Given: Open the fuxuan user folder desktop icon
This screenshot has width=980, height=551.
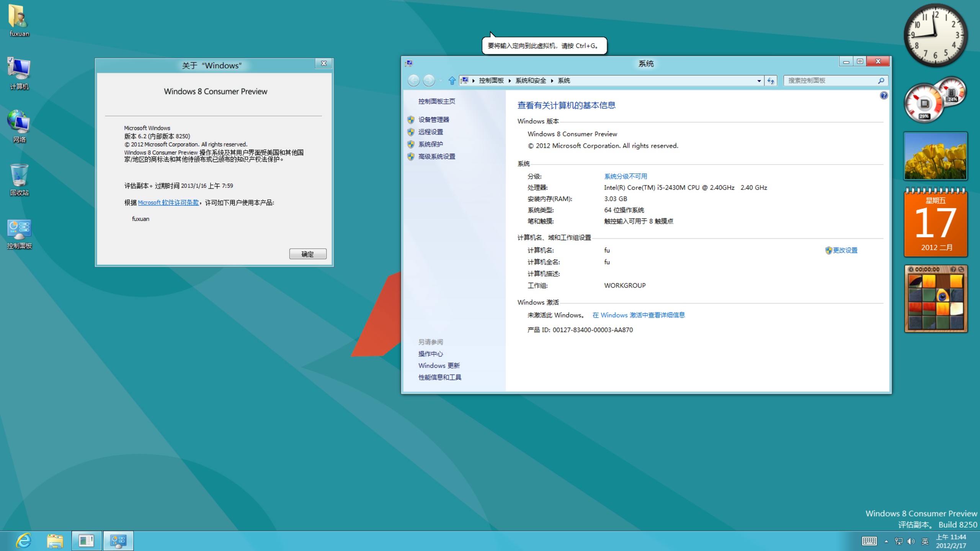Looking at the screenshot, I should click(x=19, y=21).
